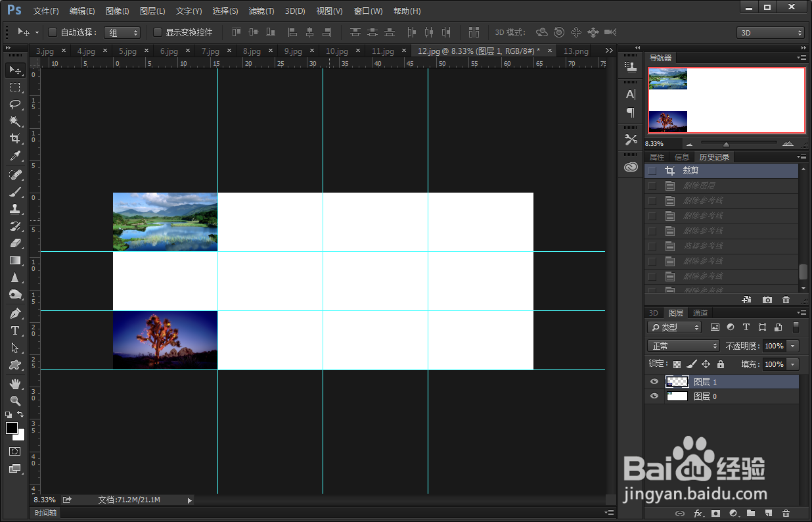Open the 图像(I) menu
This screenshot has width=812, height=522.
coord(118,11)
